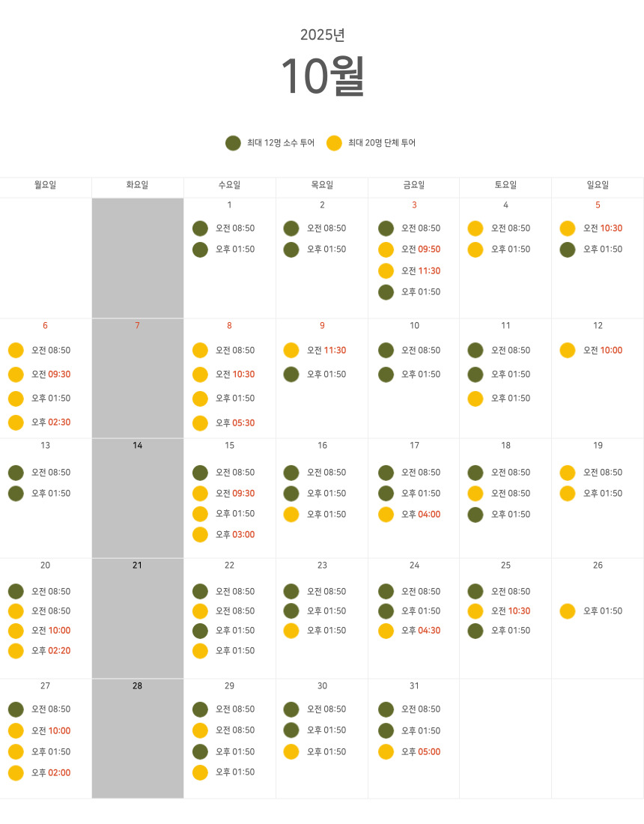The height and width of the screenshot is (824, 644).
Task: Select October 8 오후 05:30 time slot
Action: click(x=235, y=423)
